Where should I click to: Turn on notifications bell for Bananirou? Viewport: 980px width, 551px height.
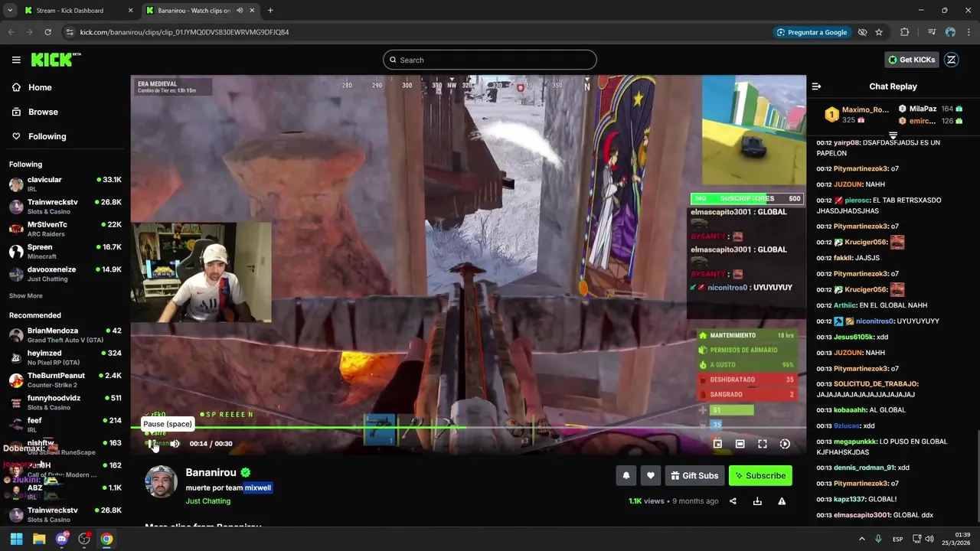pyautogui.click(x=626, y=475)
